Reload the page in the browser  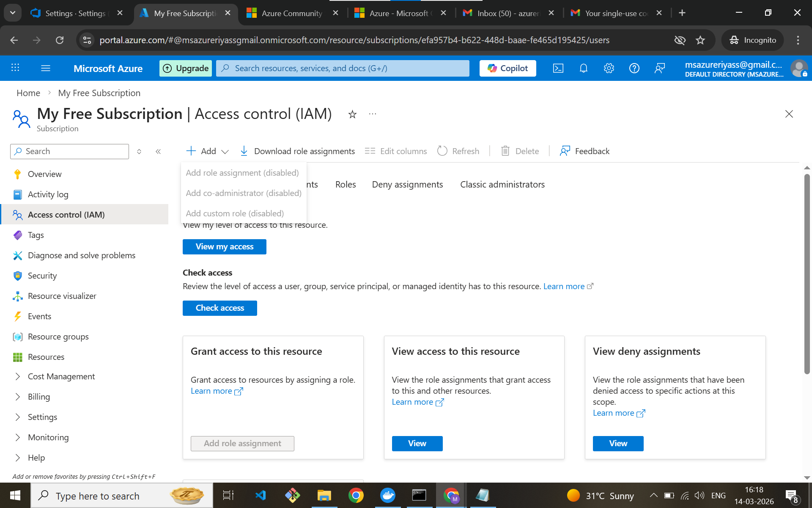(x=60, y=40)
